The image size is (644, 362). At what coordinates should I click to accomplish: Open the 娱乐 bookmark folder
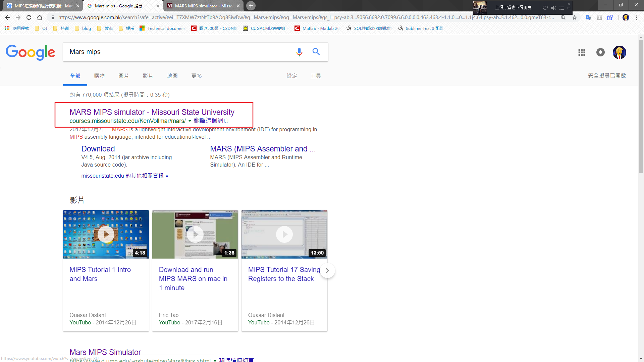126,29
